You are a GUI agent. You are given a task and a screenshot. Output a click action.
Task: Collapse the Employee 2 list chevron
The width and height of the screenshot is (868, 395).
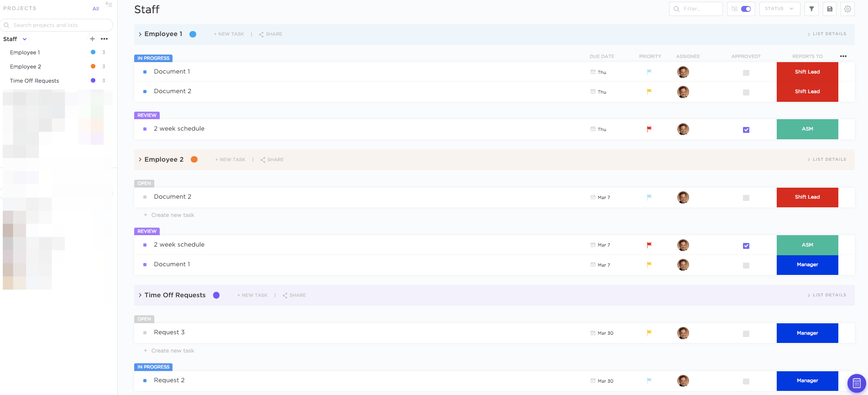tap(140, 159)
